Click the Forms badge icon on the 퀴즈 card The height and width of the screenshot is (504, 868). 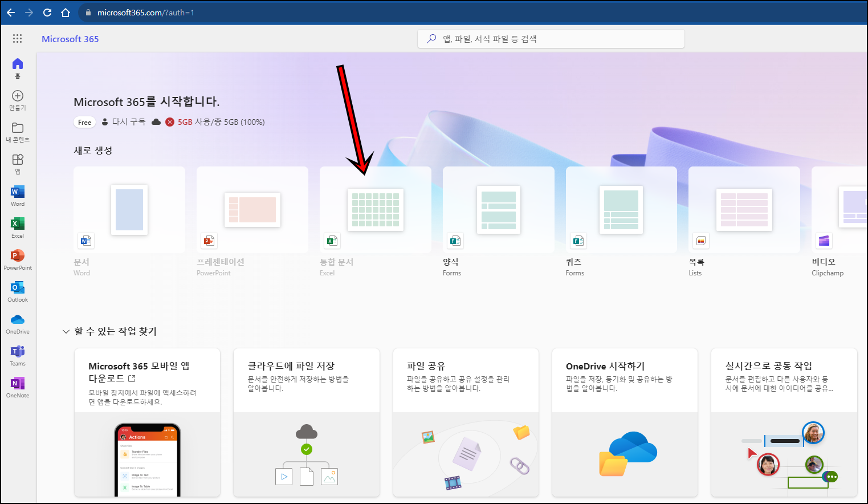(578, 241)
